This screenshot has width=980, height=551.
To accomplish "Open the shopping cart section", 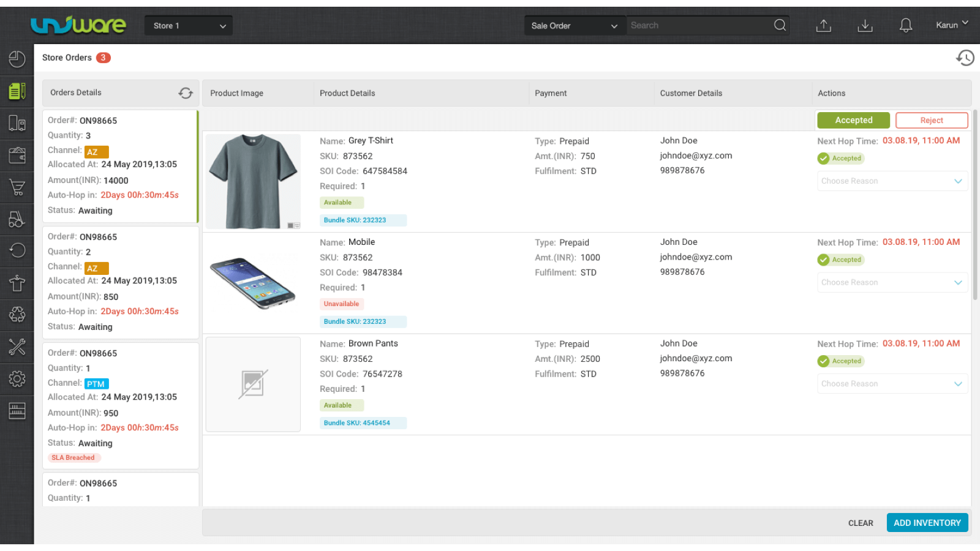I will pos(17,187).
